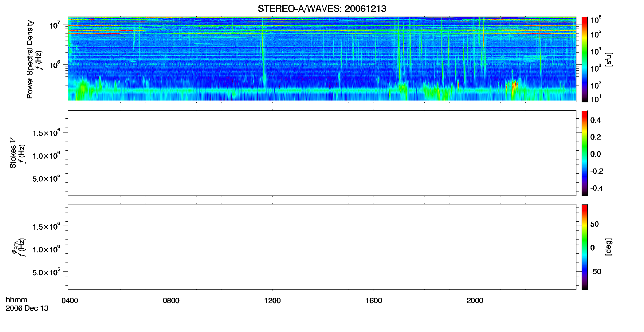The height and width of the screenshot is (332, 644).
Task: Select the 2006 Dec 13 date label
Action: (x=27, y=308)
